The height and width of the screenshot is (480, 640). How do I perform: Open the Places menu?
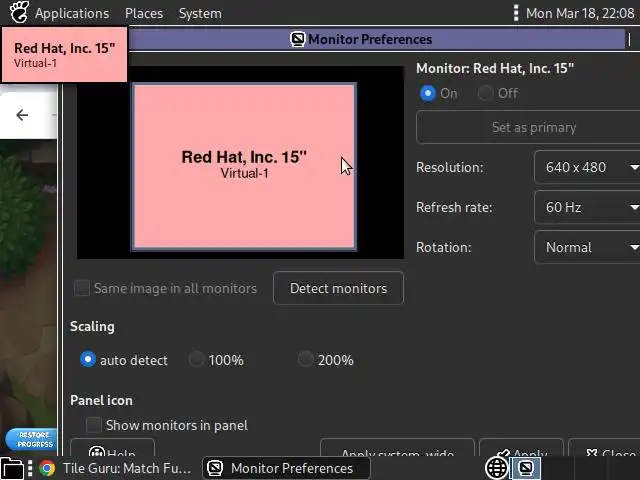click(x=144, y=13)
